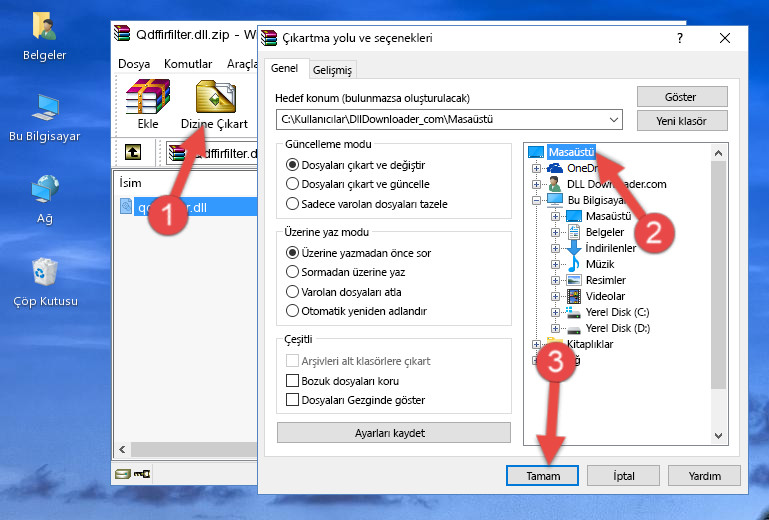
Task: Click folder tree scrollbar down arrow
Action: point(718,436)
